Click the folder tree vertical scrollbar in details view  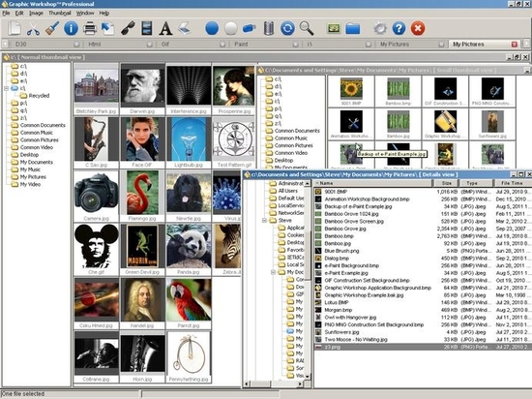click(308, 281)
